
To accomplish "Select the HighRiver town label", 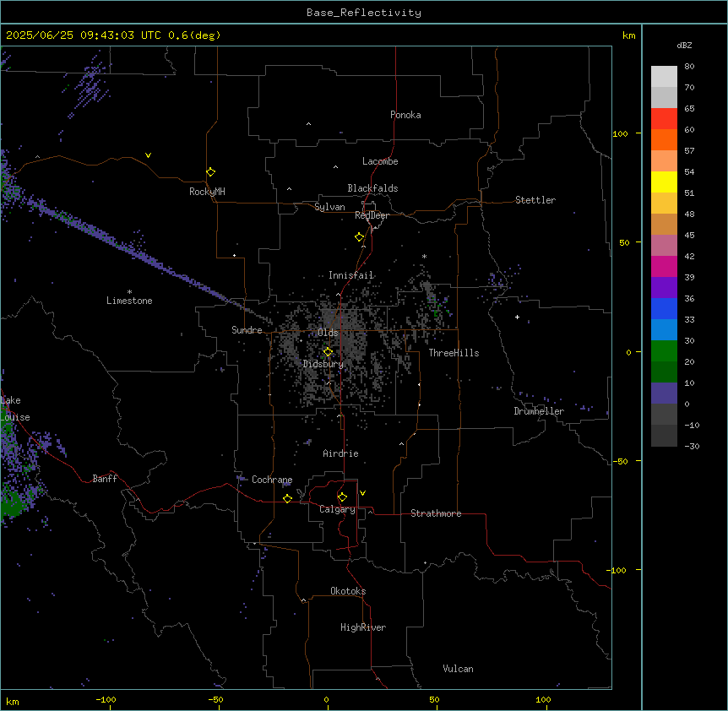I will pos(363,627).
